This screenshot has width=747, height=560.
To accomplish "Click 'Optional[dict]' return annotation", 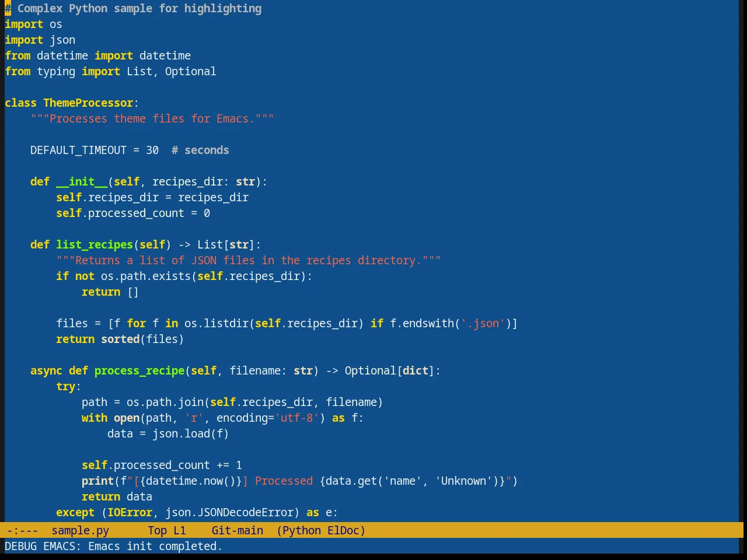I will click(389, 370).
